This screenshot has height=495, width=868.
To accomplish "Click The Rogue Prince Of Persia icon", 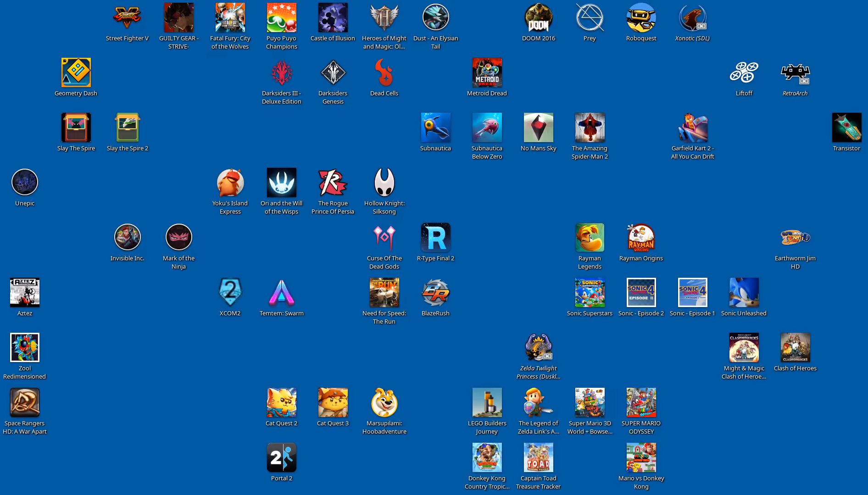I will [333, 182].
